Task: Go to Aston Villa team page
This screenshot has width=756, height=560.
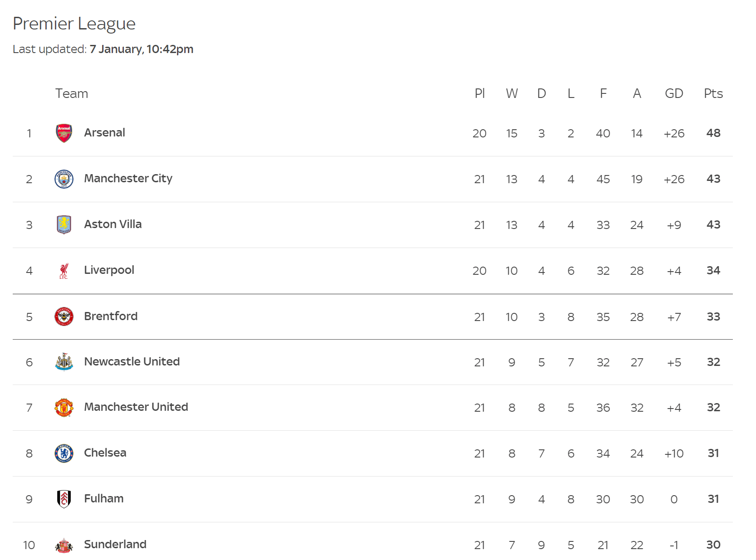Action: [113, 224]
